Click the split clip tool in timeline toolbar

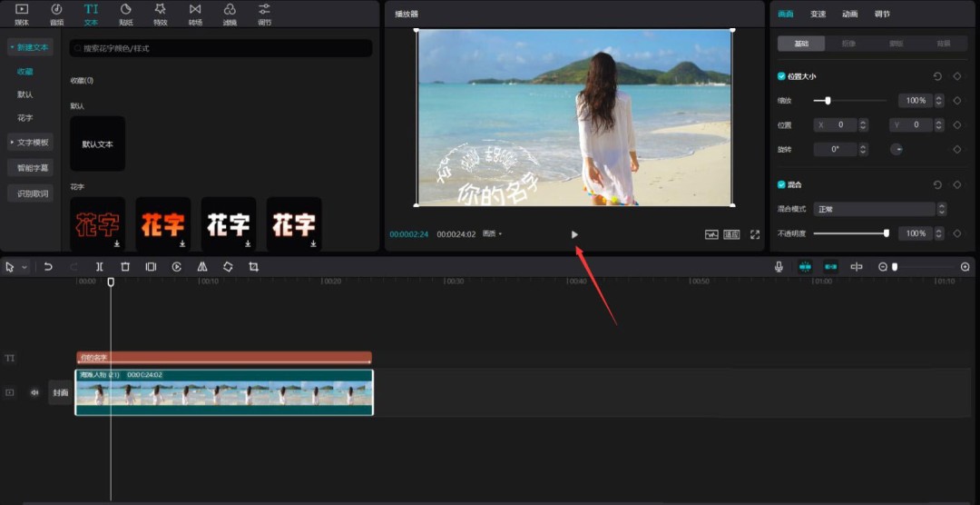point(100,267)
